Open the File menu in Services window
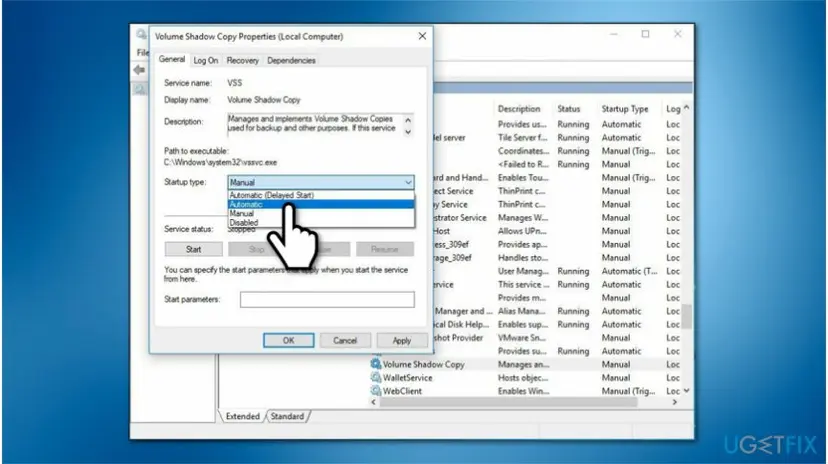 coord(143,52)
